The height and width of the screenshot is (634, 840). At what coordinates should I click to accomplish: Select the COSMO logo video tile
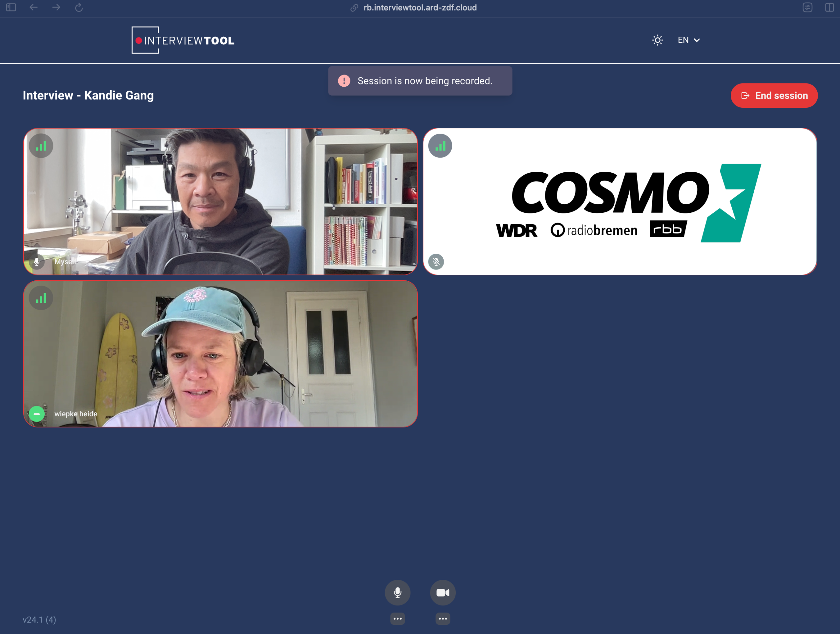(x=620, y=201)
